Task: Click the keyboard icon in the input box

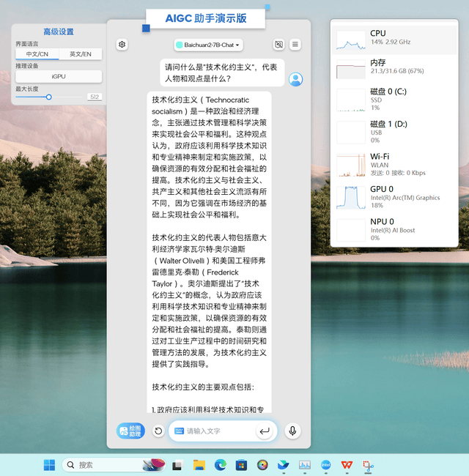Action: (x=179, y=431)
